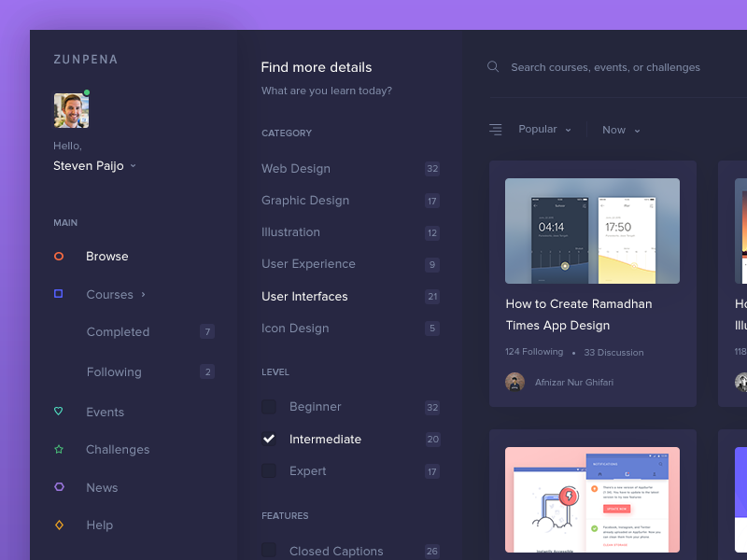Uncheck the Intermediate level checkbox
Screen dimensions: 747x560
tap(269, 439)
